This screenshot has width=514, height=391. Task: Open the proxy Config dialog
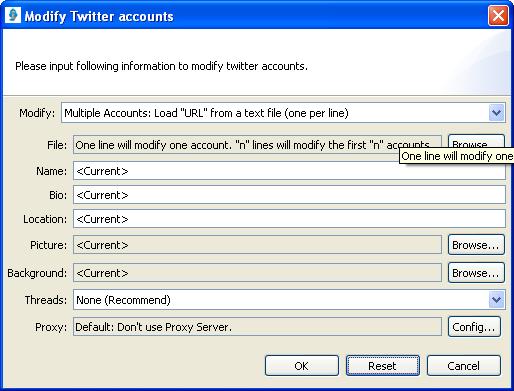point(474,327)
